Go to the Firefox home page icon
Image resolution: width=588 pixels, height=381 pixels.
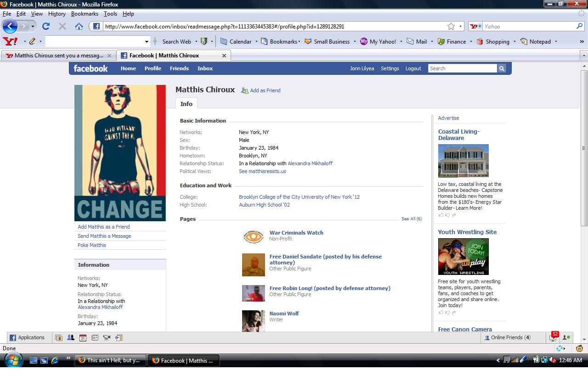(x=79, y=27)
